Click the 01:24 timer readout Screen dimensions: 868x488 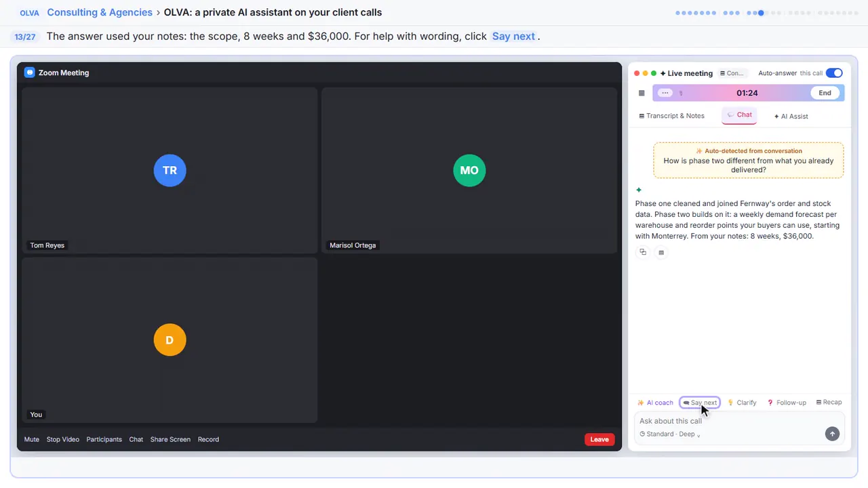(x=747, y=93)
